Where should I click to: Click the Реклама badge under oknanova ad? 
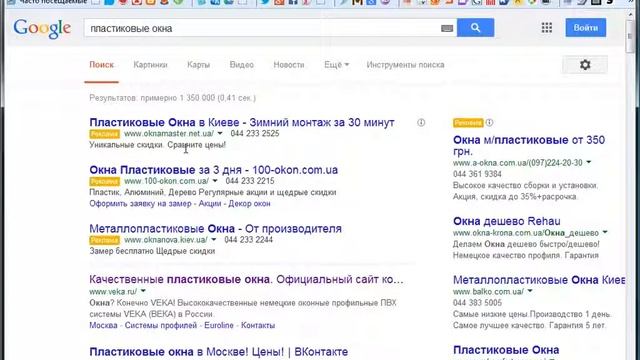104,240
